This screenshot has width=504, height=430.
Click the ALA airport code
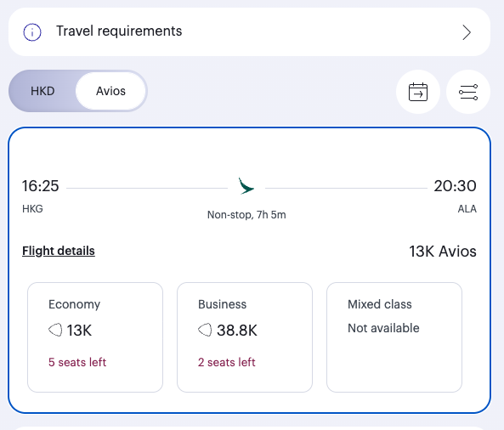(x=467, y=209)
